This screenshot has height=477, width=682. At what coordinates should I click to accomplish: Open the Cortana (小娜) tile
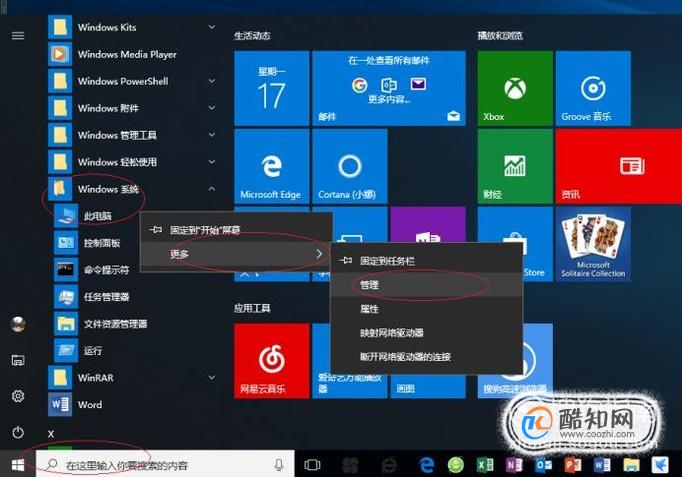coord(350,166)
